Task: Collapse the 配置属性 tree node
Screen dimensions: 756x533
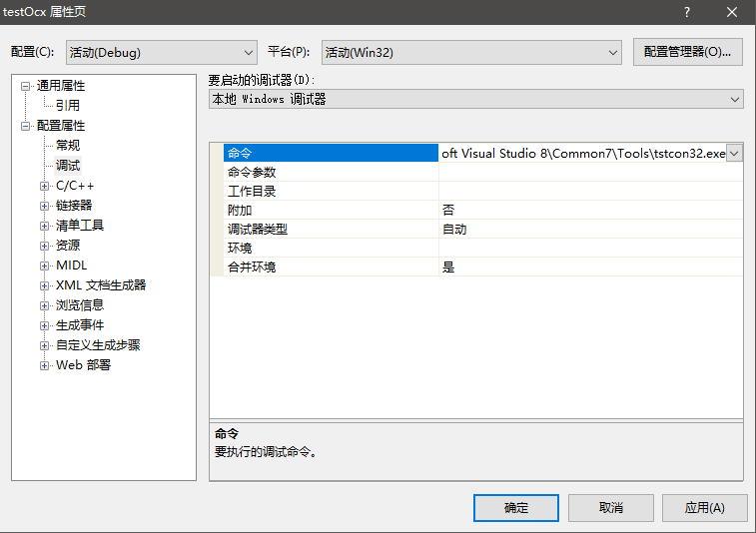Action: click(x=25, y=126)
